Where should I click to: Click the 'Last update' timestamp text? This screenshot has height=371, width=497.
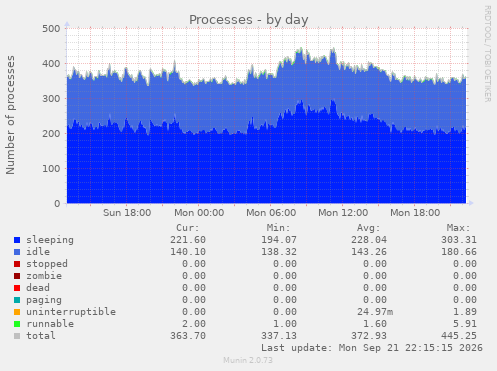(x=372, y=348)
